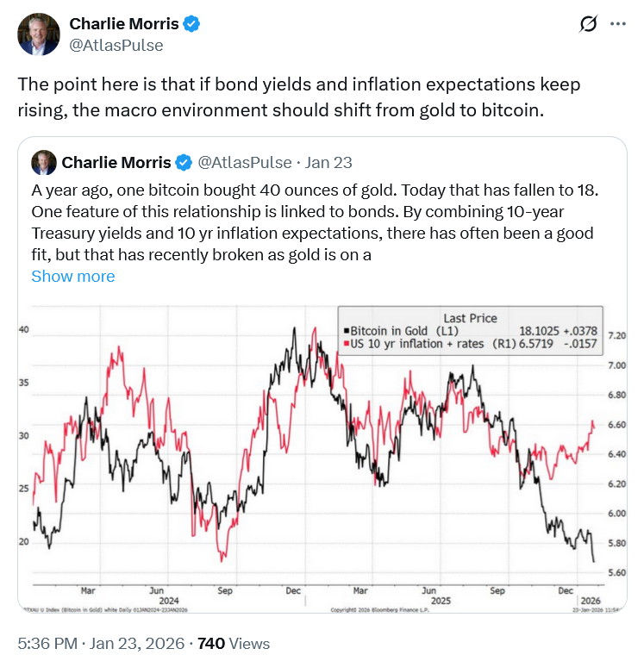Click the @AtlasPulse handle in the quoted tweet
This screenshot has width=644, height=661.
click(x=241, y=162)
